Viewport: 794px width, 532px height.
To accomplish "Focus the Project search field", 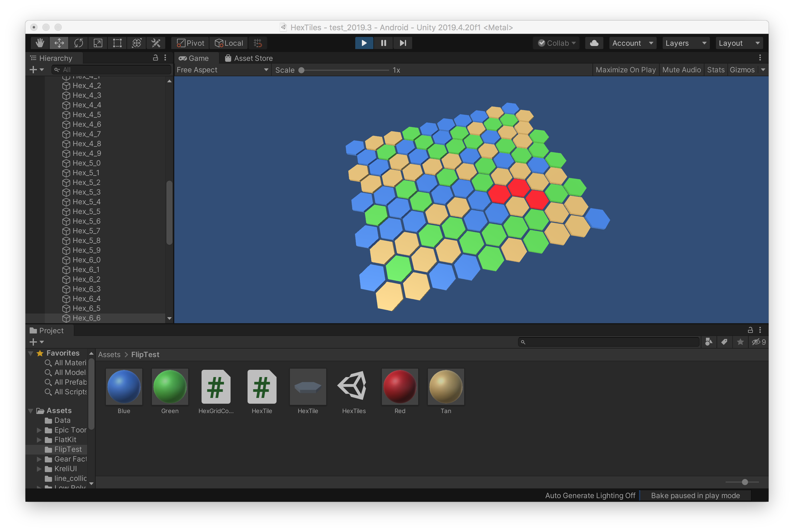I will (609, 342).
